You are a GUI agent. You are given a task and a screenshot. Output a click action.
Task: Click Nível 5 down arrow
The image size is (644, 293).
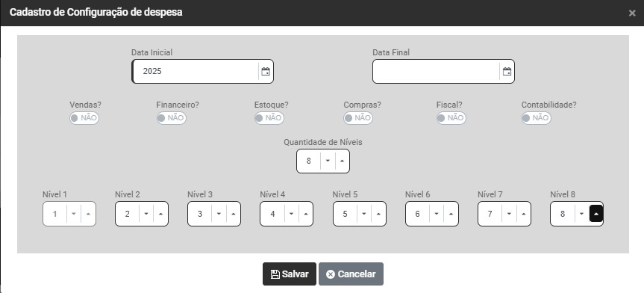pyautogui.click(x=364, y=214)
